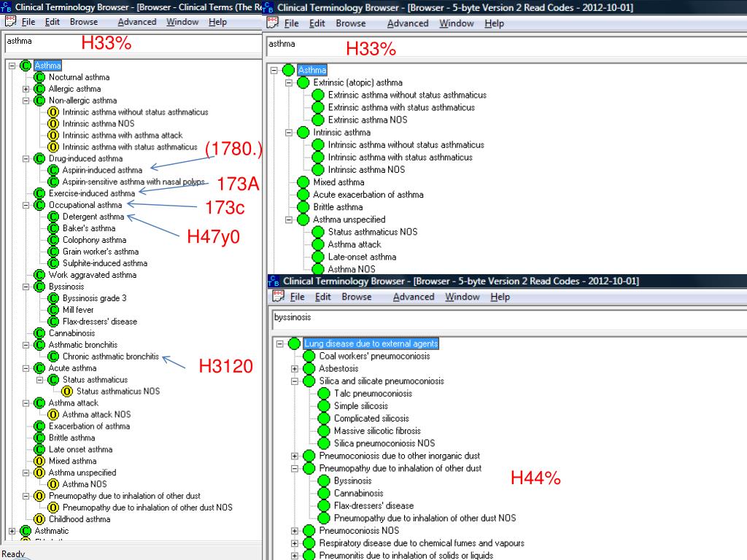Click the yellow O icon beside Intrinsic asthma NOS

click(x=53, y=124)
